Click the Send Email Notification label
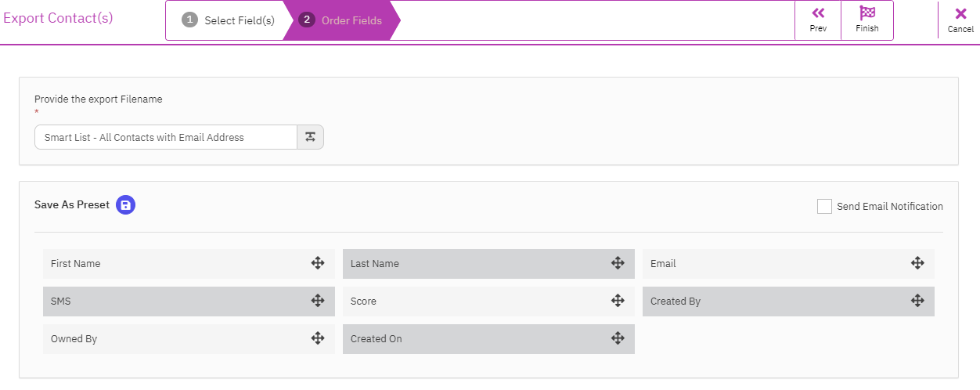This screenshot has width=980, height=390. pos(890,207)
